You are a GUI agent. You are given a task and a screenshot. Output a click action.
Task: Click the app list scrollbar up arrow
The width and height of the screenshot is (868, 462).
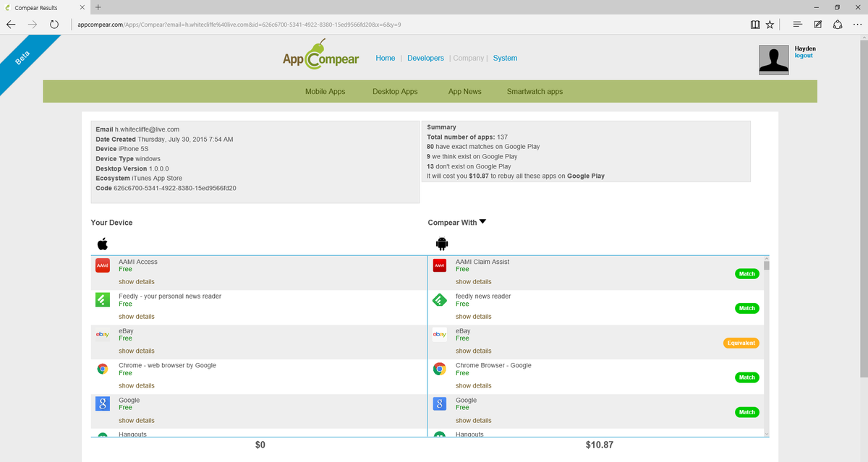tap(767, 259)
